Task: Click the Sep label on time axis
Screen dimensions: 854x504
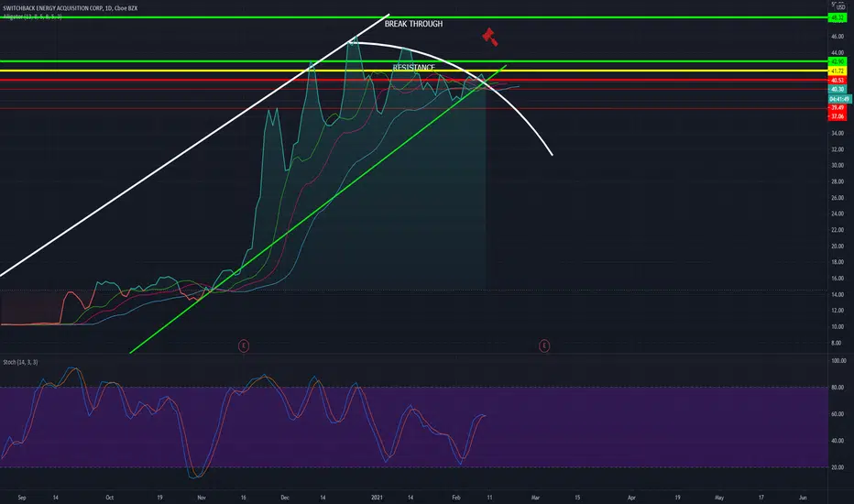Action: (22, 498)
